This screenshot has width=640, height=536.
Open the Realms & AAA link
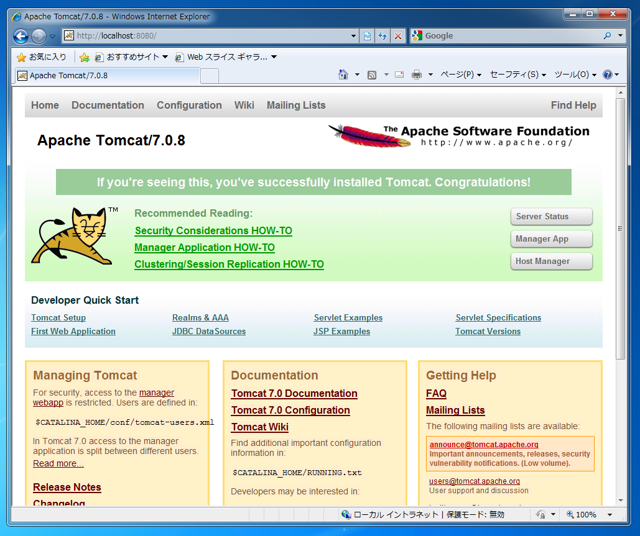(x=200, y=318)
